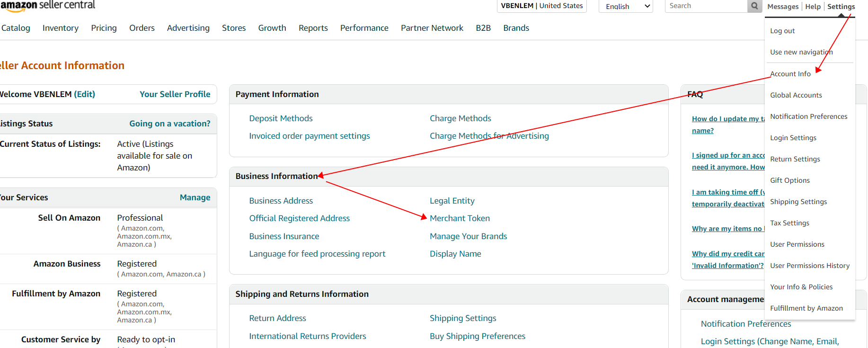Image resolution: width=868 pixels, height=348 pixels.
Task: Open International Returns Providers link
Action: click(x=308, y=336)
